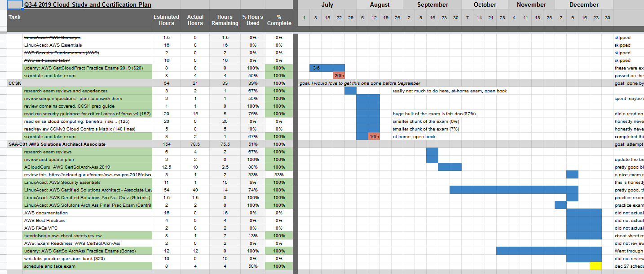Select the November month header
Viewport: 644px width, 274px height.
pos(531,5)
